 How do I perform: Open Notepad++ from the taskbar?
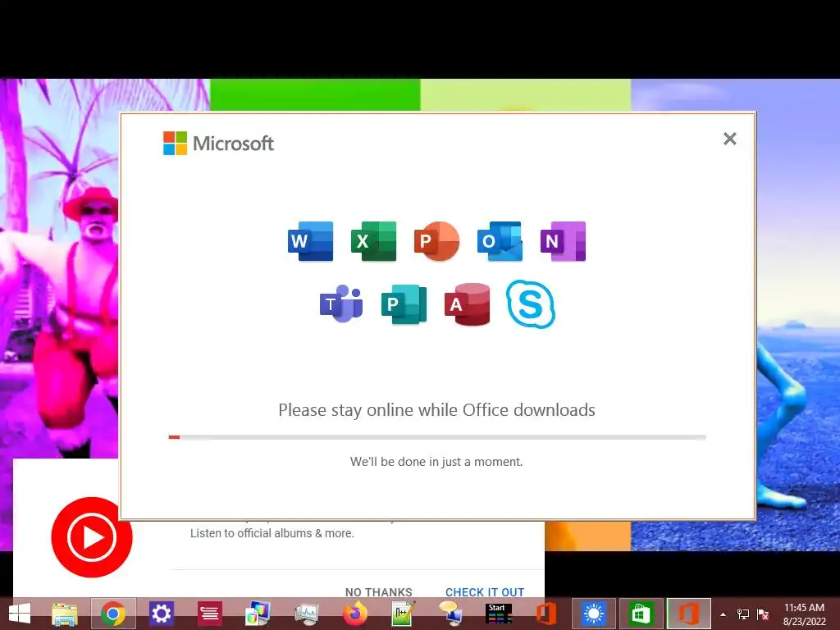click(x=404, y=614)
